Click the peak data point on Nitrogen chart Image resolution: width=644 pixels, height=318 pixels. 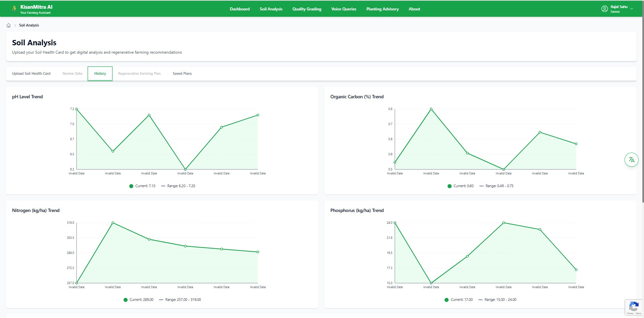(113, 223)
